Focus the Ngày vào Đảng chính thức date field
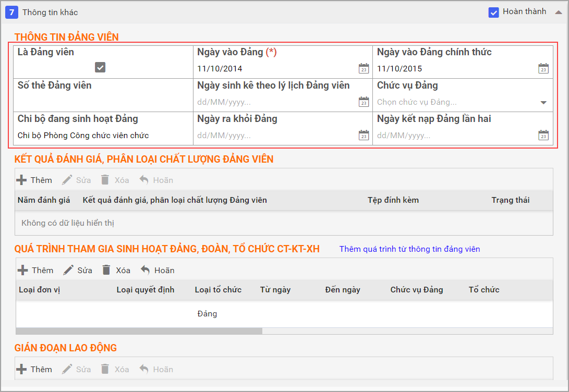The width and height of the screenshot is (569, 392). (x=456, y=68)
